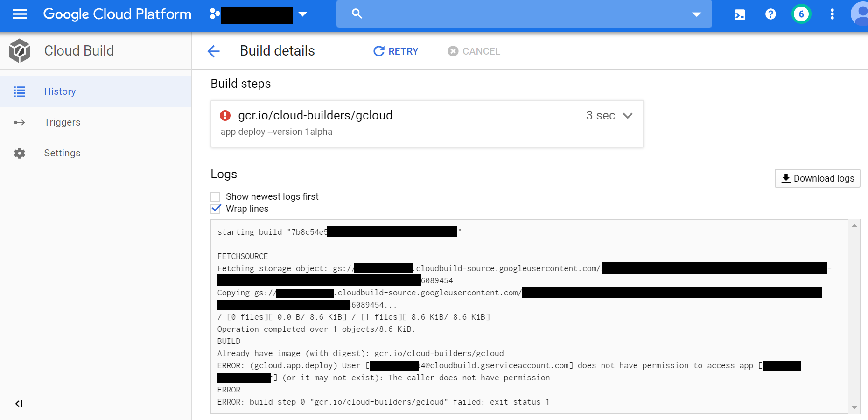Click the History list icon
This screenshot has width=868, height=420.
pos(20,91)
